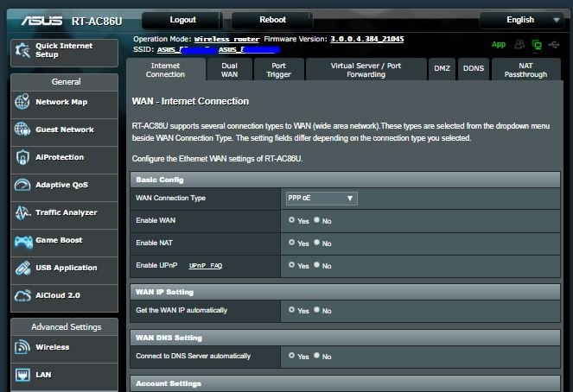573x392 pixels.
Task: Open the Virtual Server / Port Forwarding tab
Action: click(x=366, y=70)
